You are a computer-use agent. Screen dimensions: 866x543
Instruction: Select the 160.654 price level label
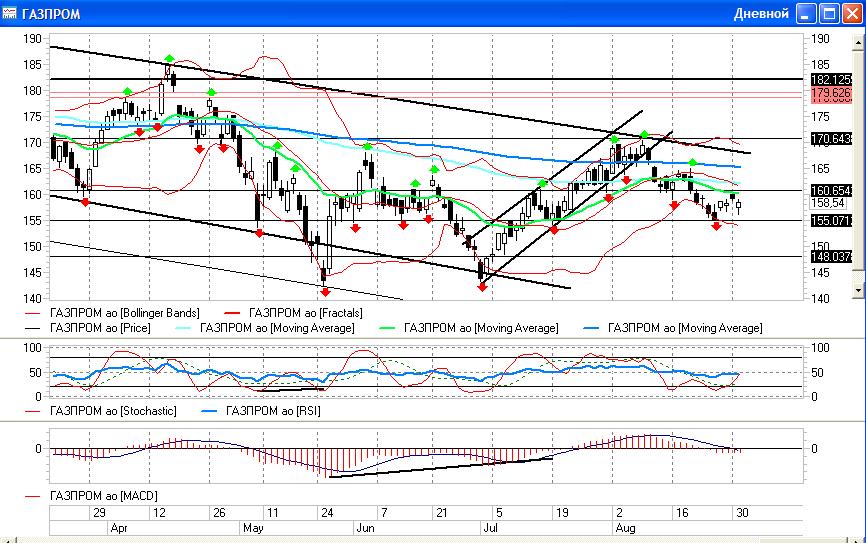click(831, 191)
